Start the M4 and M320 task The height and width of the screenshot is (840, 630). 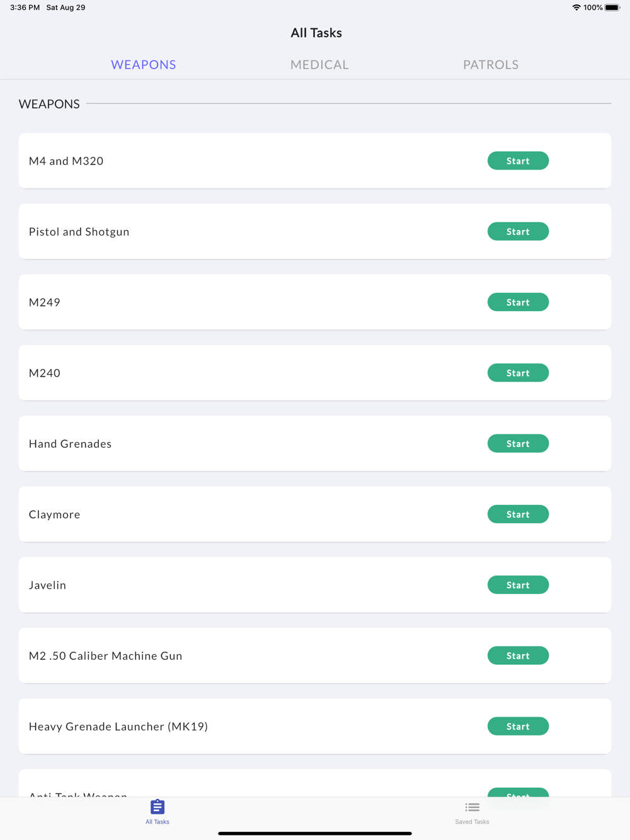coord(518,161)
